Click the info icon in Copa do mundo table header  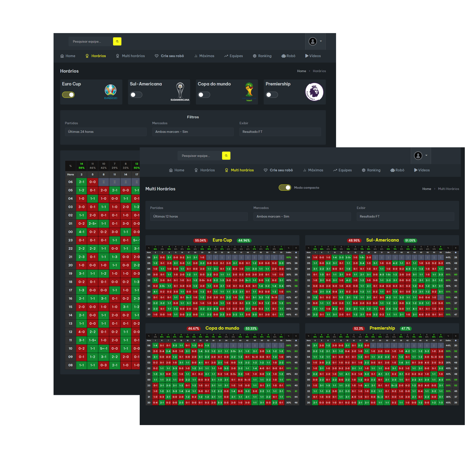click(x=296, y=341)
